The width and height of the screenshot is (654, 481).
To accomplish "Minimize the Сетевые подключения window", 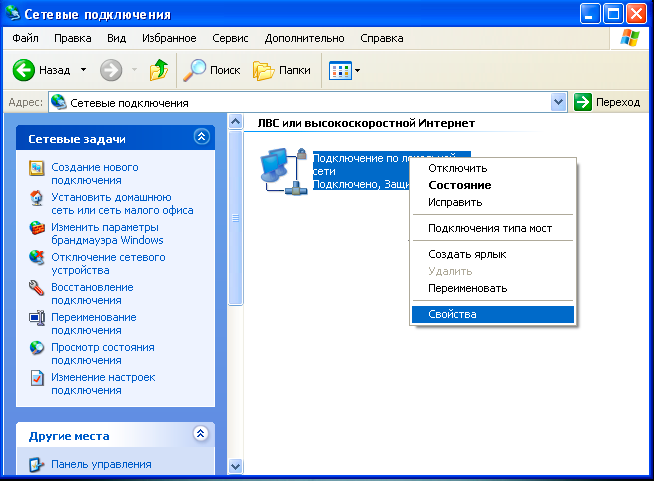I will click(x=589, y=14).
